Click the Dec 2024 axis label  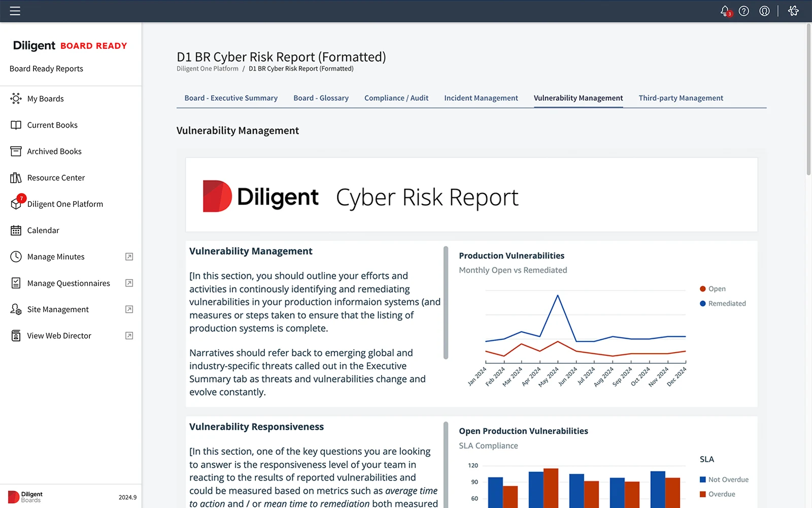point(676,376)
